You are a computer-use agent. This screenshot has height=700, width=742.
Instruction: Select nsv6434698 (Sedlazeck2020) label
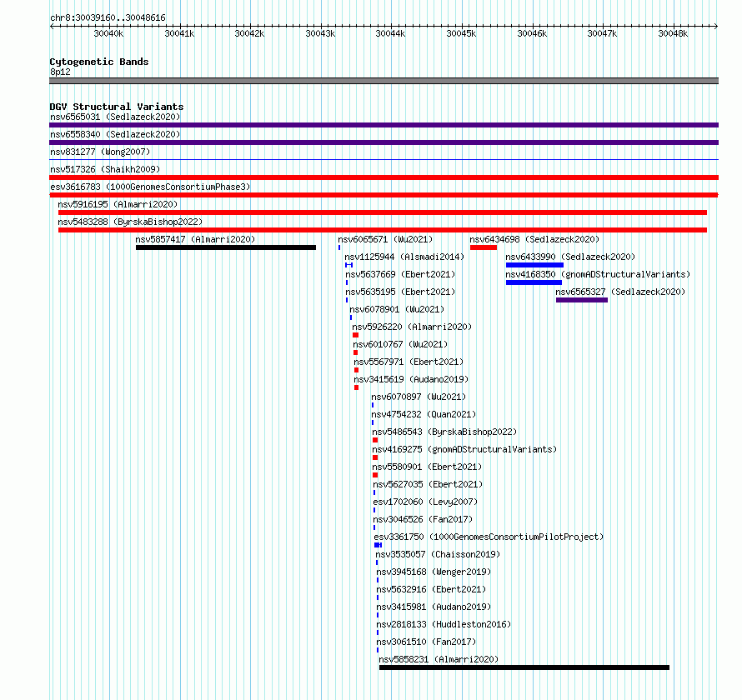pyautogui.click(x=534, y=239)
